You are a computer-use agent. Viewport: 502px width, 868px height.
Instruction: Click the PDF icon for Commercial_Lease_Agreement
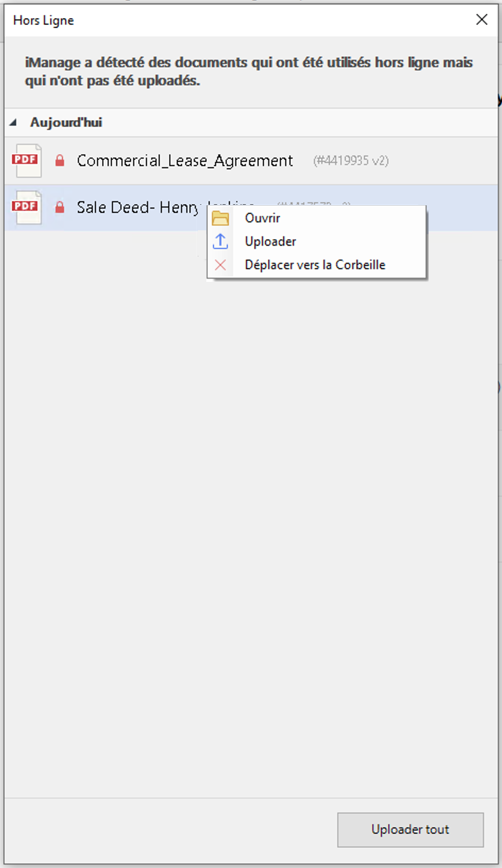(x=26, y=161)
